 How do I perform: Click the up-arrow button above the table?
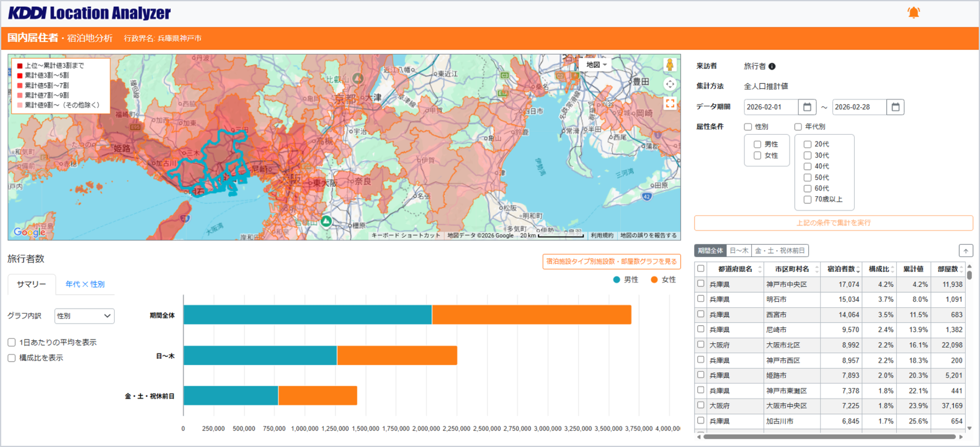click(x=965, y=251)
